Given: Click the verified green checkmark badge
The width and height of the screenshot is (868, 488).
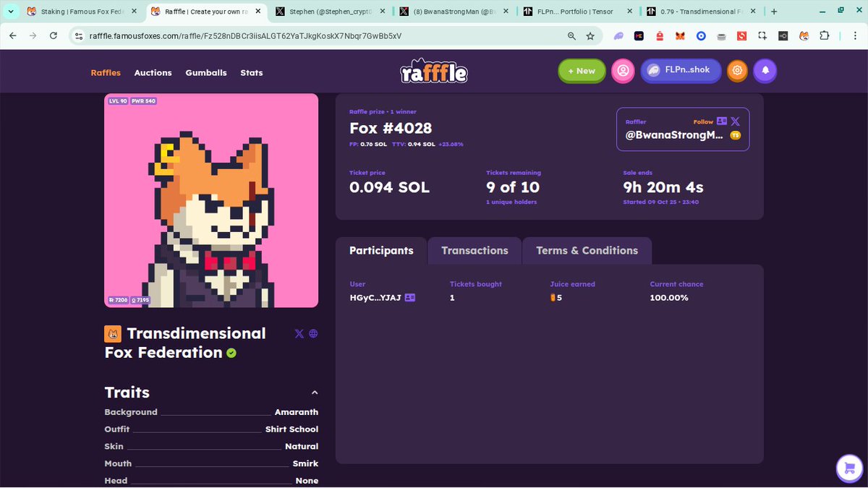Looking at the screenshot, I should point(231,353).
